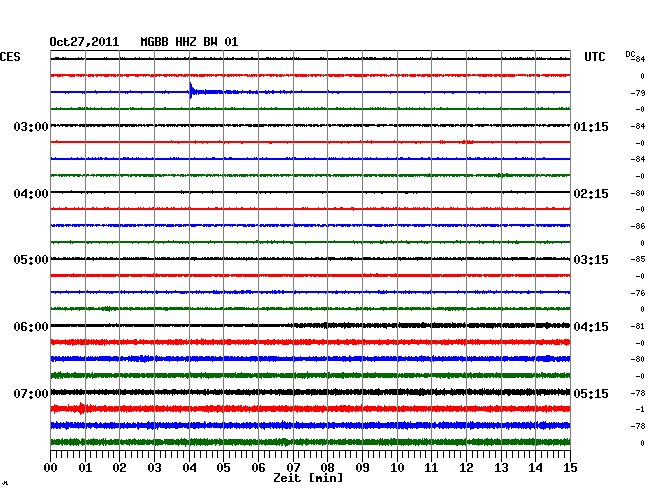
Task: Click the seismic event spike on top blue trace
Action: [x=191, y=91]
